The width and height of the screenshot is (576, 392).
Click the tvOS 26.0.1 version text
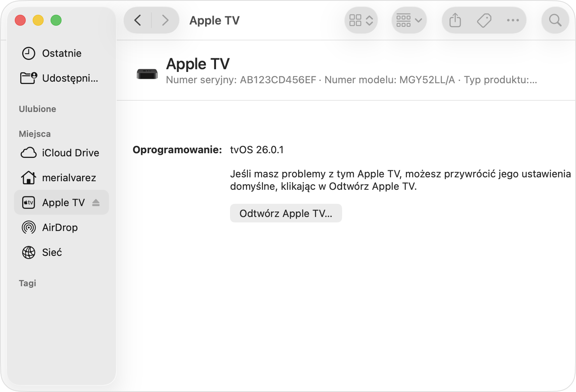(257, 150)
